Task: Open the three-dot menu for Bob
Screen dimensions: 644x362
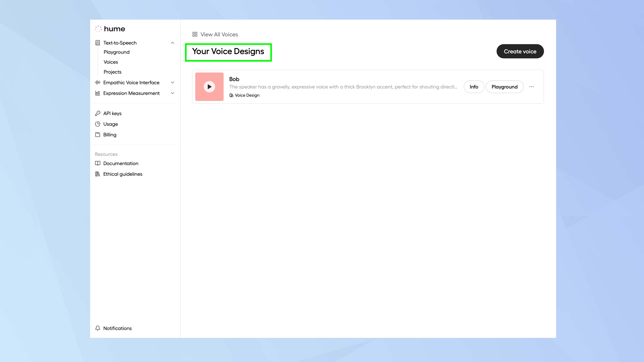Action: pyautogui.click(x=531, y=87)
